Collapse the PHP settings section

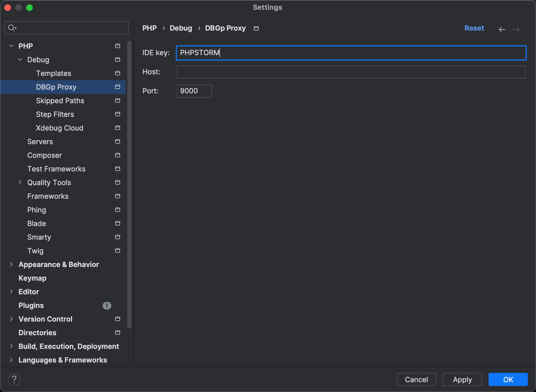(x=11, y=46)
